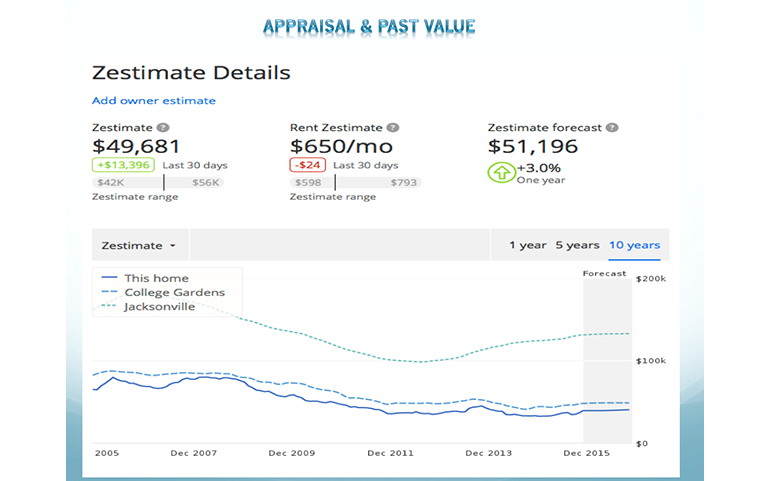This screenshot has height=481, width=770.
Task: Toggle the College Gardens legend series
Action: [x=174, y=292]
